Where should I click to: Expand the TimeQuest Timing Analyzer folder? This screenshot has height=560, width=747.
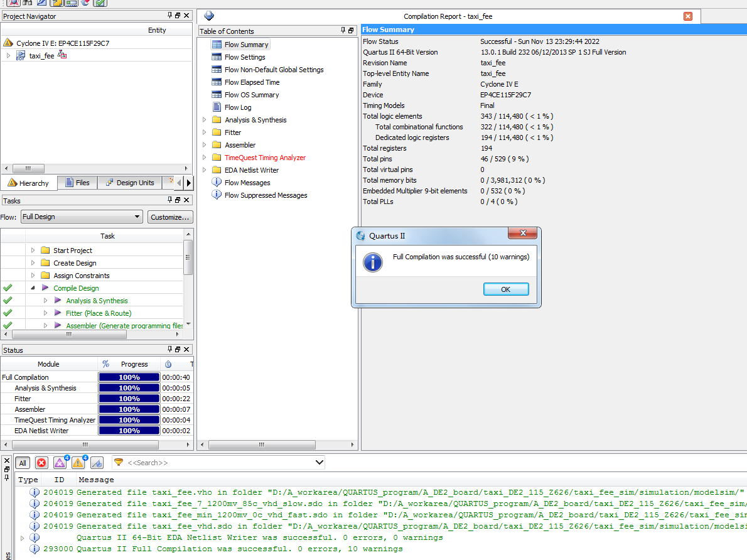(204, 158)
